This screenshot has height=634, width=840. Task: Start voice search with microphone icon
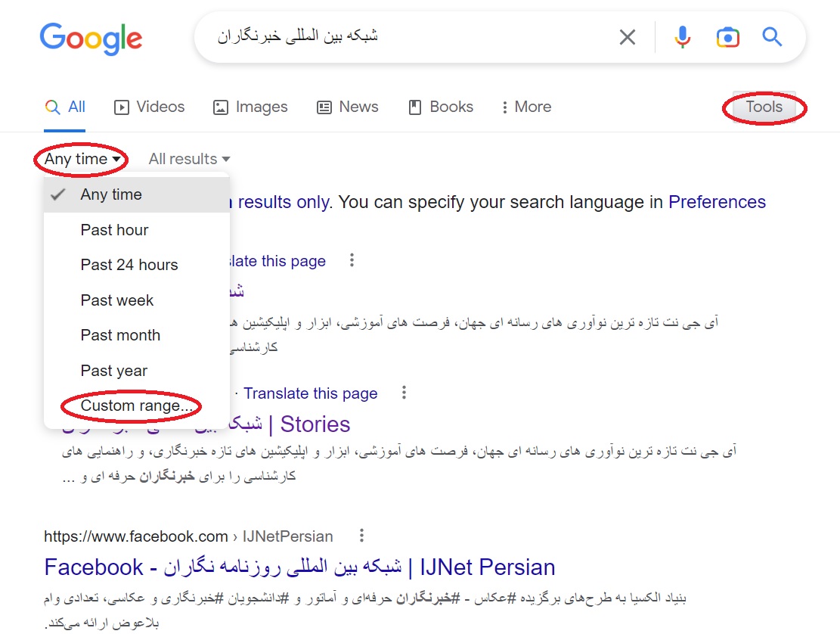click(x=682, y=37)
